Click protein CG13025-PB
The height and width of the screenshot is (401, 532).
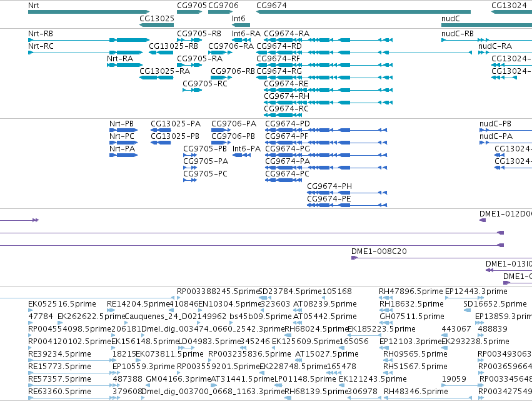pos(175,136)
